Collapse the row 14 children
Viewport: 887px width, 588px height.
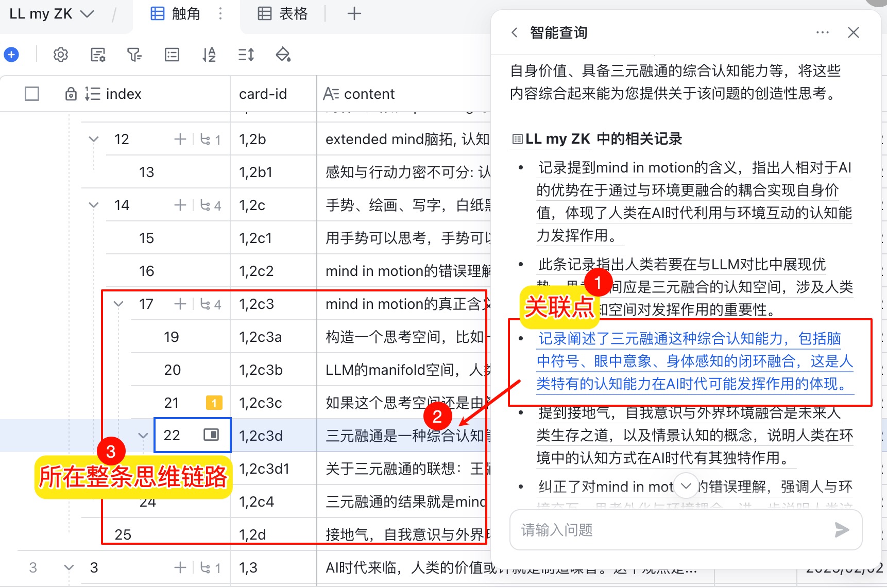(94, 205)
